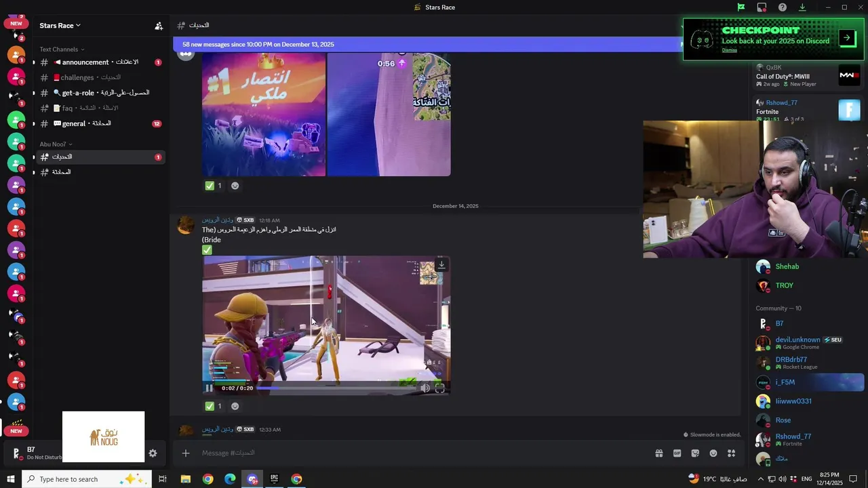Open the emoji picker

click(713, 453)
